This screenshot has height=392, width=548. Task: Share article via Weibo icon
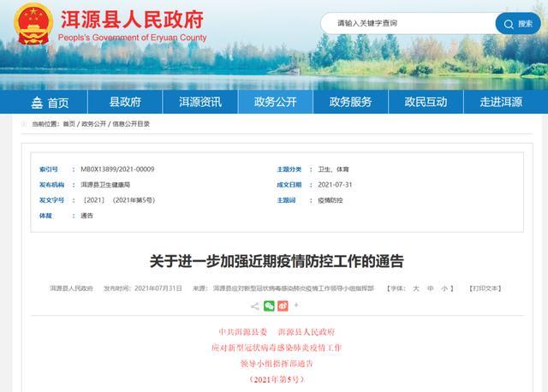[x=282, y=306]
